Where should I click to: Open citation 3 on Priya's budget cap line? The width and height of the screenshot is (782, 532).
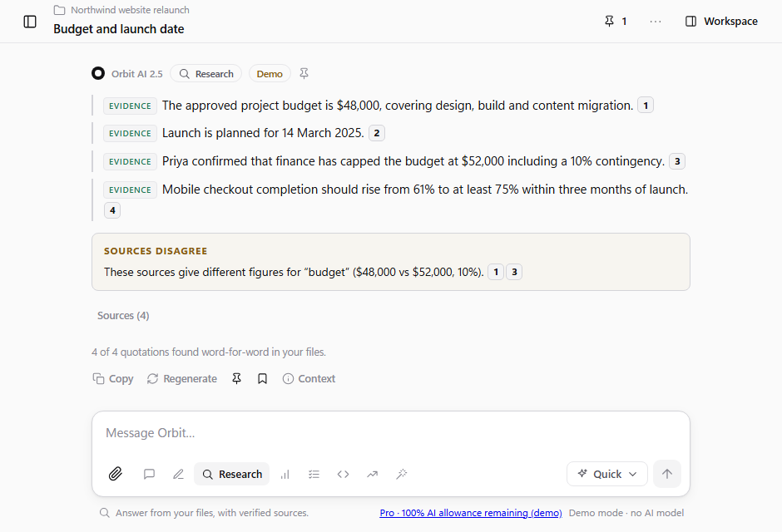(677, 161)
